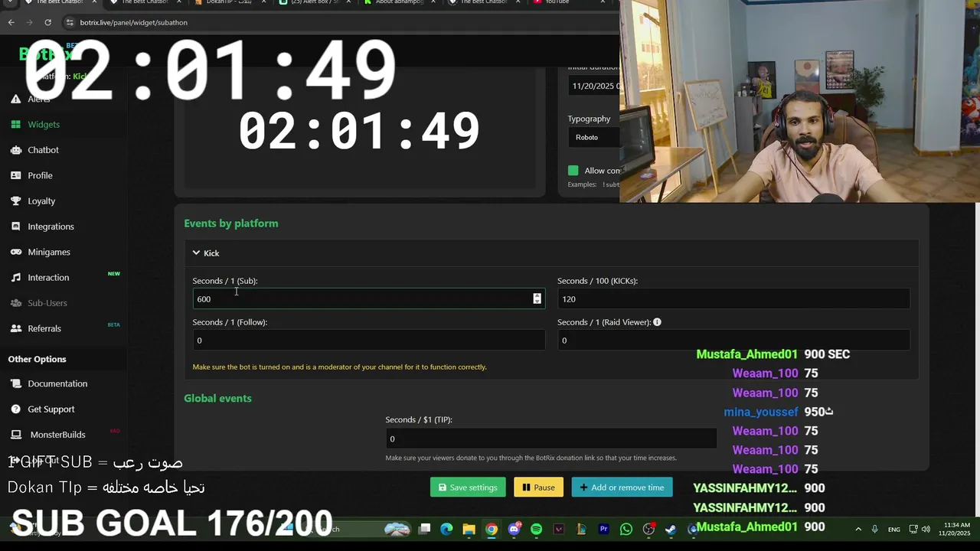
Task: Open the Typography Roboto dropdown
Action: 594,137
